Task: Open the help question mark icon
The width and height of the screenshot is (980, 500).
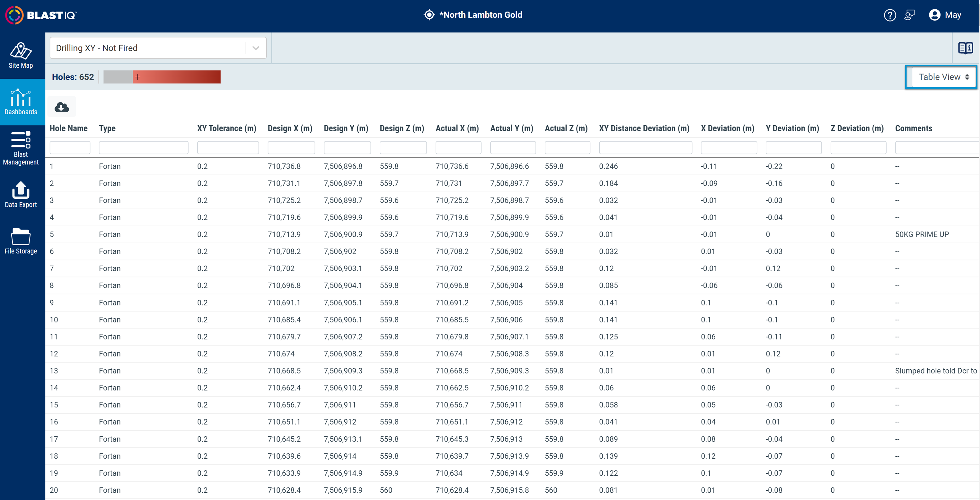Action: [890, 15]
